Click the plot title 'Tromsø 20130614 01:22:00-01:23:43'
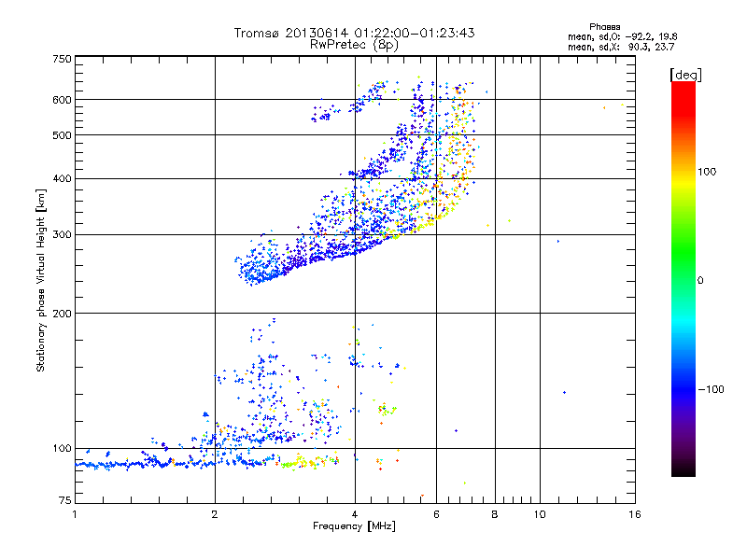Viewport: 747px width, 560px height. click(x=354, y=33)
